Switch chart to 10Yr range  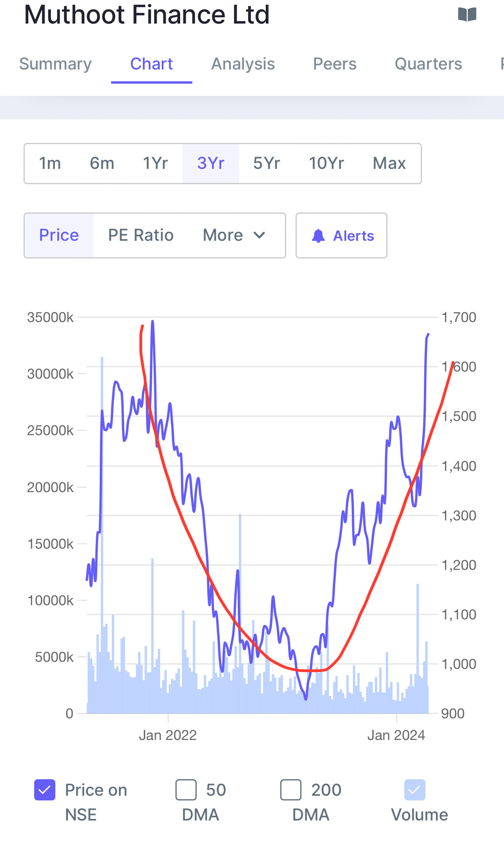click(x=326, y=163)
